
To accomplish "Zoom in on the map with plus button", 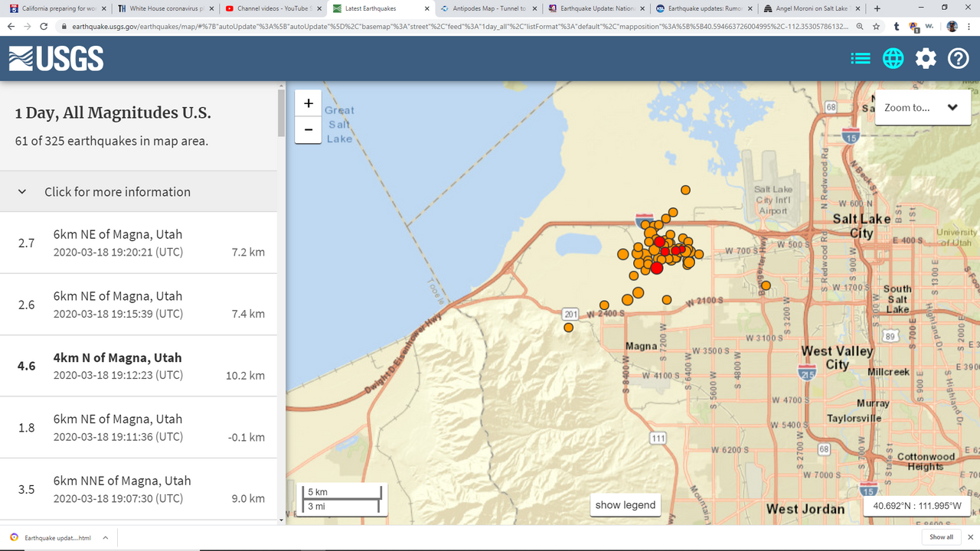I will pyautogui.click(x=309, y=103).
